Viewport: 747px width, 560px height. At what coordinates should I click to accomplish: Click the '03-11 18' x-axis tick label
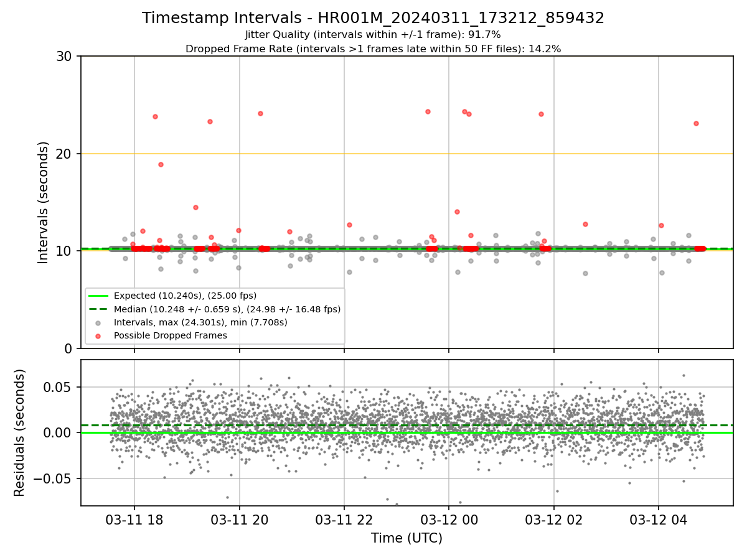(x=134, y=520)
